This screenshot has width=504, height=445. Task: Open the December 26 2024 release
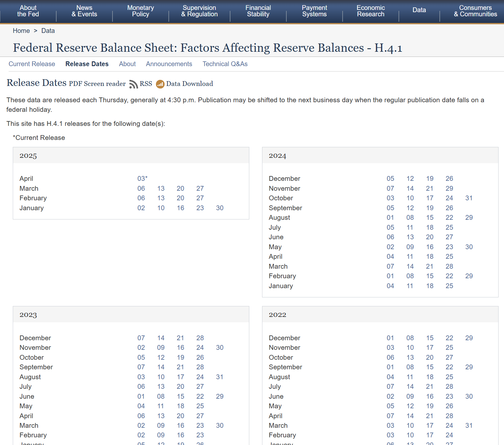point(449,179)
